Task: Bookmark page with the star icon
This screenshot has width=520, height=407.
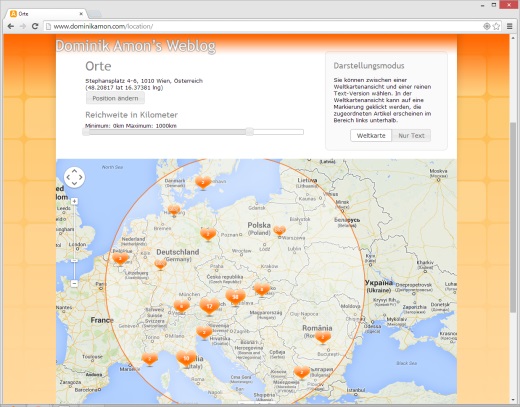Action: [496, 26]
